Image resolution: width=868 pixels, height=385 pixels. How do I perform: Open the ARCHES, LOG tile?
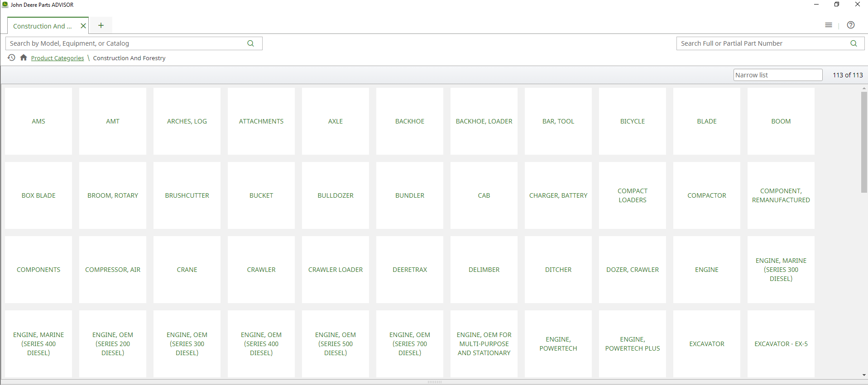pos(187,121)
